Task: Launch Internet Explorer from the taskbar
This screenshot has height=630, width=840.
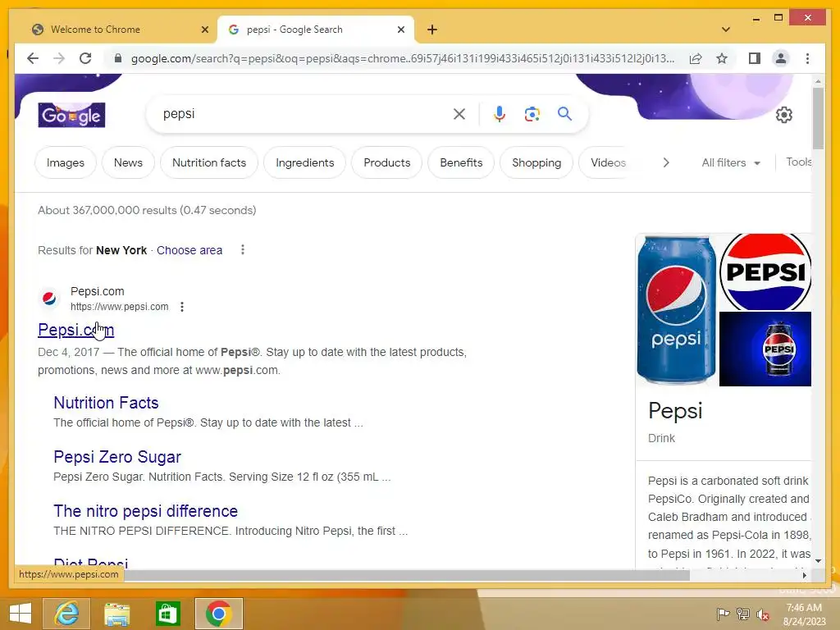Action: (x=66, y=613)
